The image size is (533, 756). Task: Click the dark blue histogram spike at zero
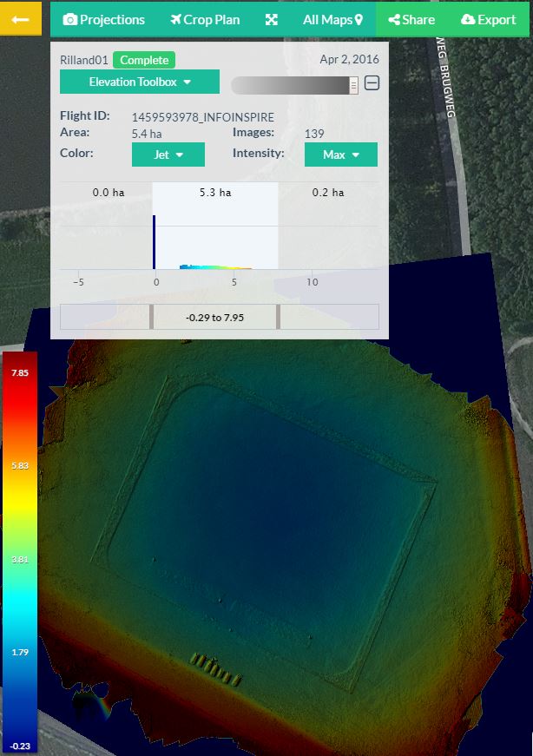pyautogui.click(x=155, y=243)
